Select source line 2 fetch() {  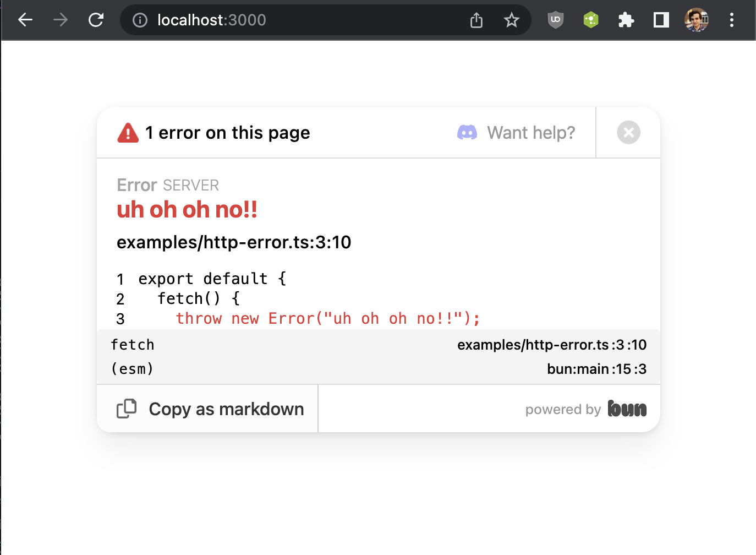click(x=199, y=298)
